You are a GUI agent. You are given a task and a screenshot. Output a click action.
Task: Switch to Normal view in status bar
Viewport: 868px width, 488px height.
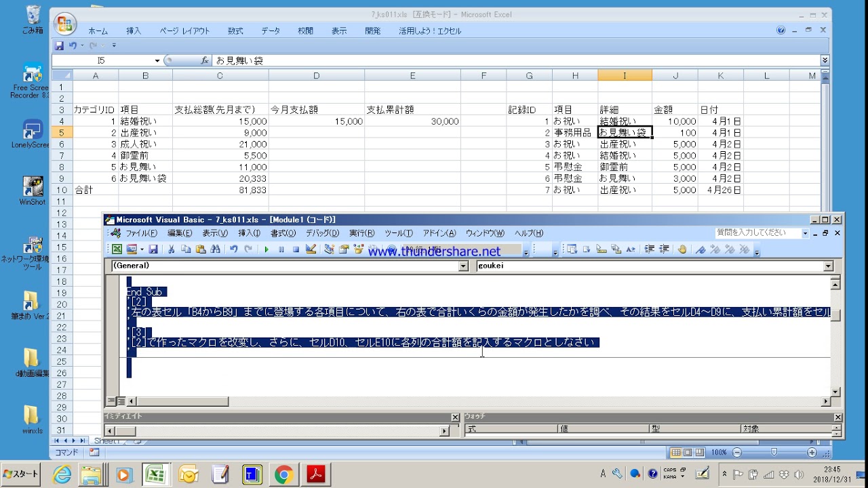click(676, 453)
